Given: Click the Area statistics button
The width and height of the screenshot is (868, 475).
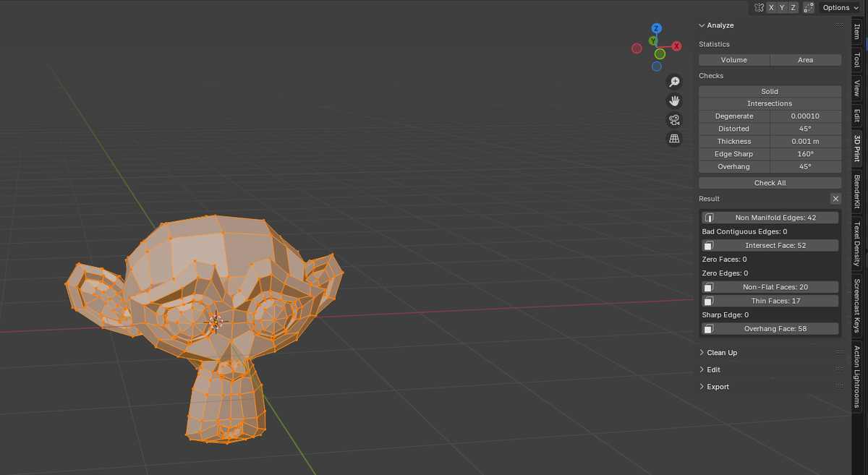Looking at the screenshot, I should pos(806,60).
